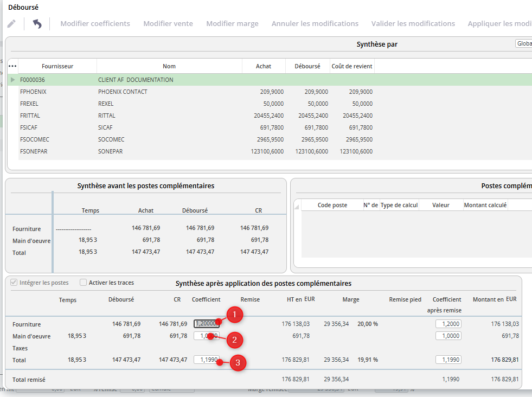Click Modifier vente in the toolbar

(x=168, y=23)
